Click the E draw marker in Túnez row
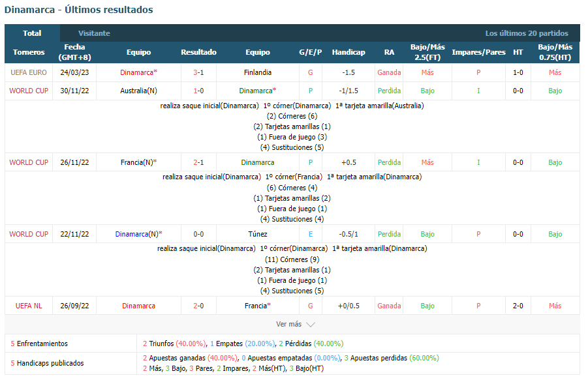 coord(311,235)
